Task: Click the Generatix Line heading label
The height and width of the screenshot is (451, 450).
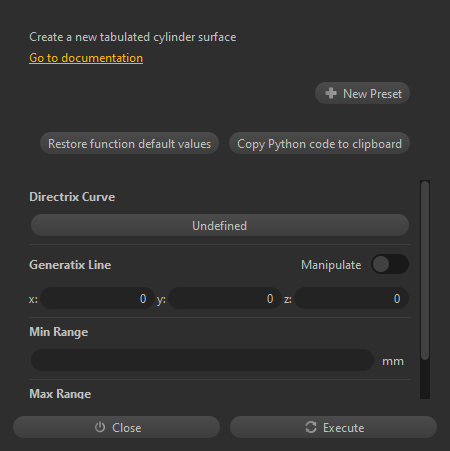Action: tap(70, 265)
